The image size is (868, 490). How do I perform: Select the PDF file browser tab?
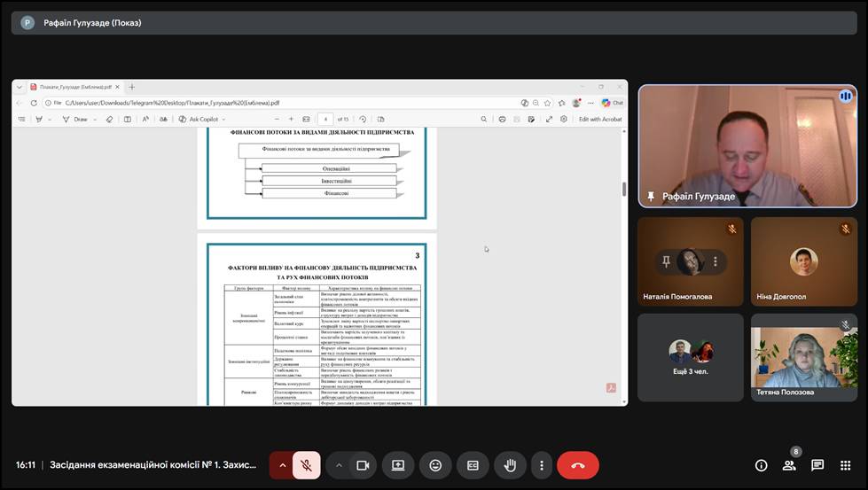coord(74,87)
